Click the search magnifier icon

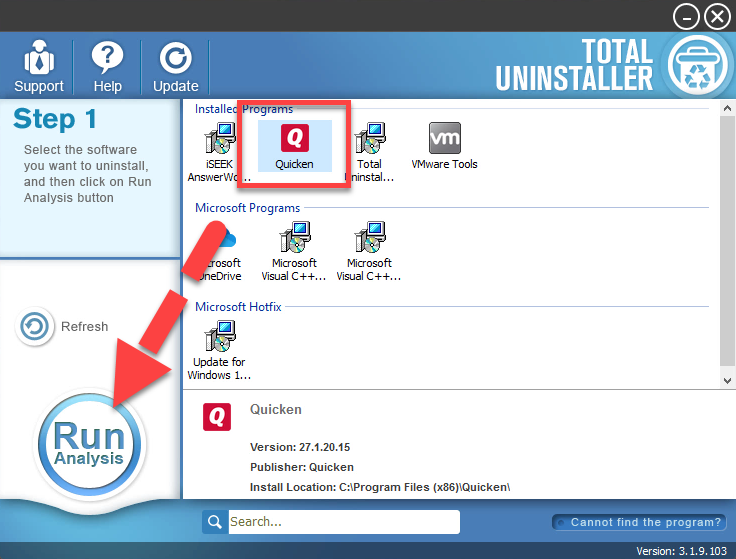(215, 522)
